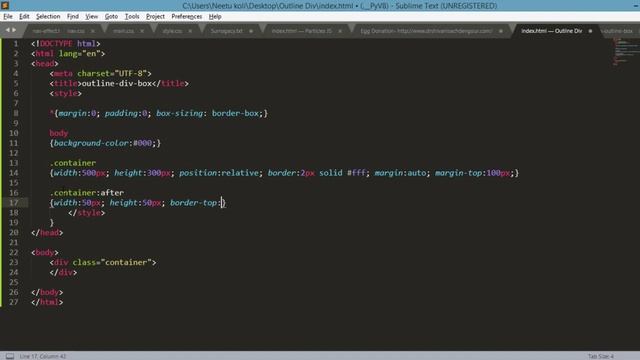The width and height of the screenshot is (640, 360).
Task: Click the 'background-color' property text
Action: tap(91, 143)
